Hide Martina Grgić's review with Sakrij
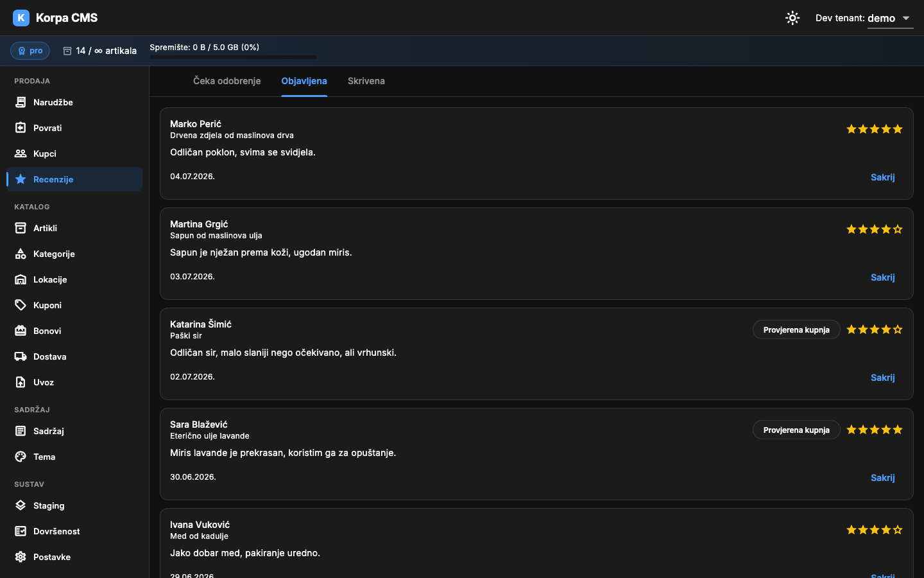This screenshot has width=924, height=578. click(x=882, y=277)
